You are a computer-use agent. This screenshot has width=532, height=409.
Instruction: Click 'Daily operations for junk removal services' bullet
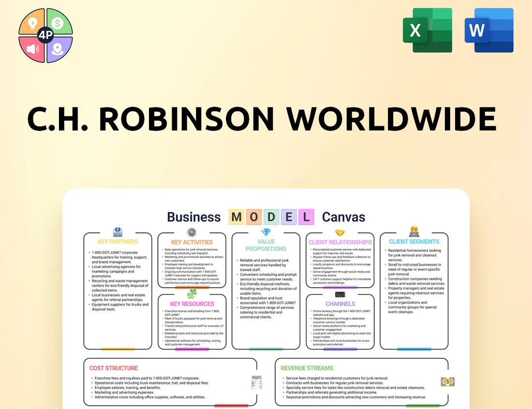click(191, 251)
